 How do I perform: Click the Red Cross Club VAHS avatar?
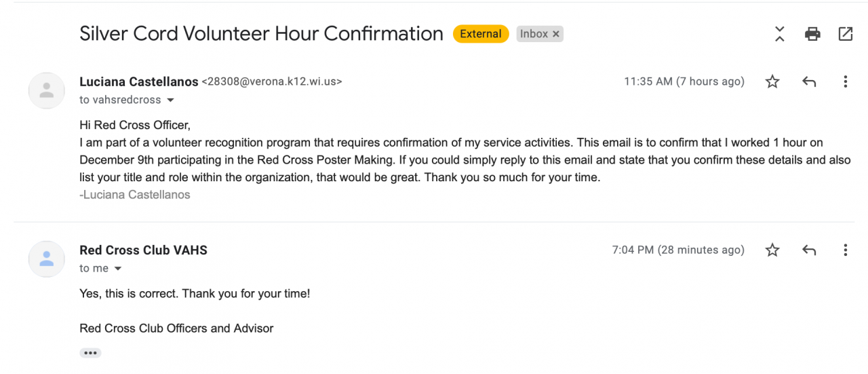pos(47,259)
